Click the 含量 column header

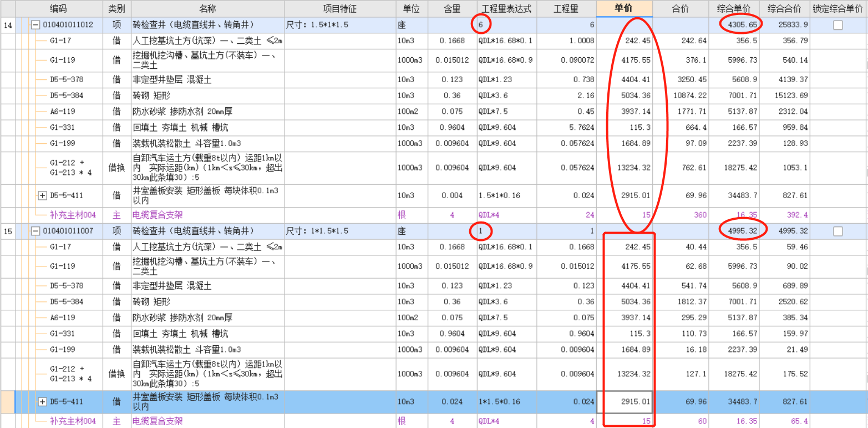452,8
